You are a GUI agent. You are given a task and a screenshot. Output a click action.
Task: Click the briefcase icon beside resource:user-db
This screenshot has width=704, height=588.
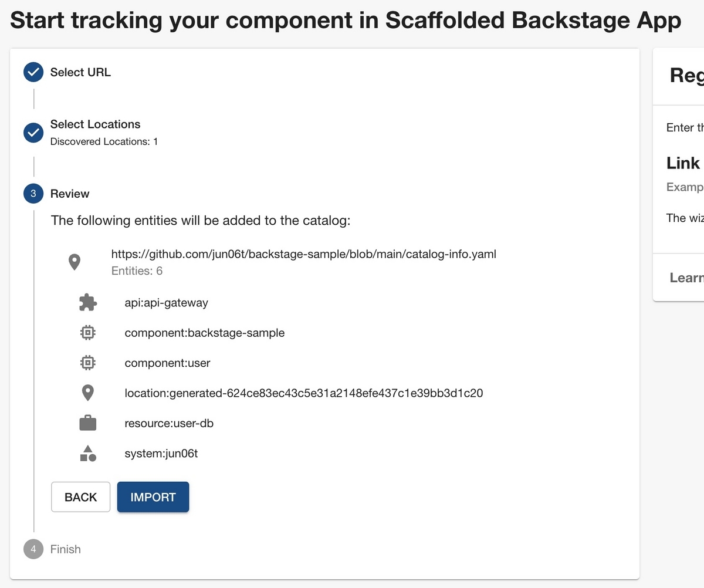click(x=87, y=423)
